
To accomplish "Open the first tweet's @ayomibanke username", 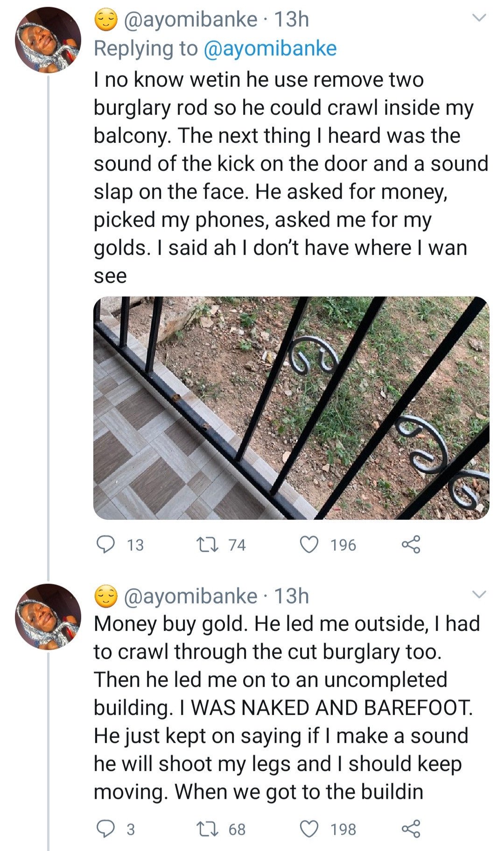I will tap(190, 20).
